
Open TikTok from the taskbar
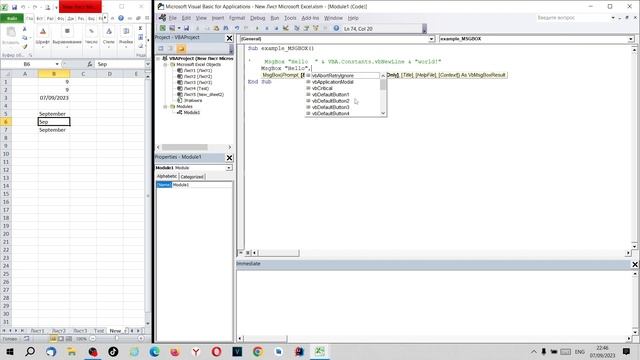click(x=113, y=351)
